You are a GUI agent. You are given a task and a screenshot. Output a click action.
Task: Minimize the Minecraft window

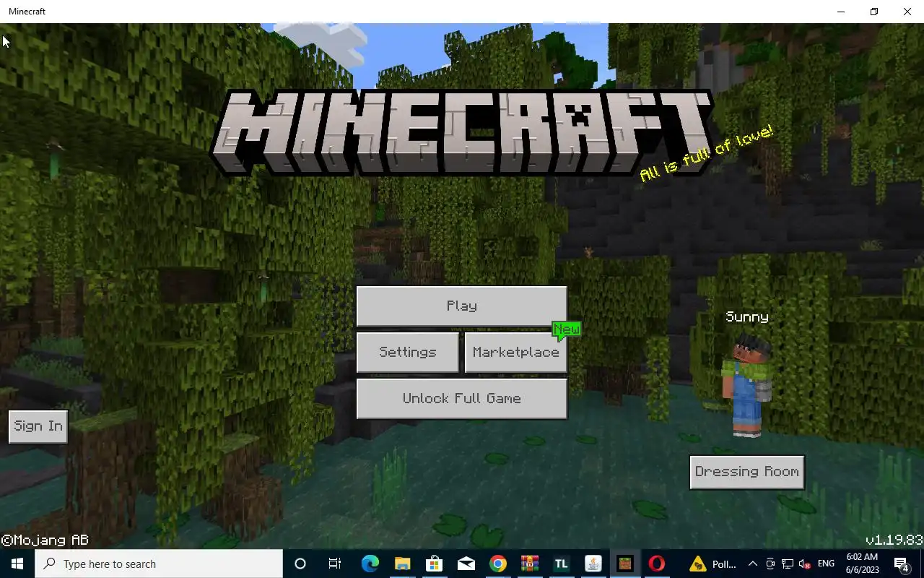pyautogui.click(x=841, y=12)
